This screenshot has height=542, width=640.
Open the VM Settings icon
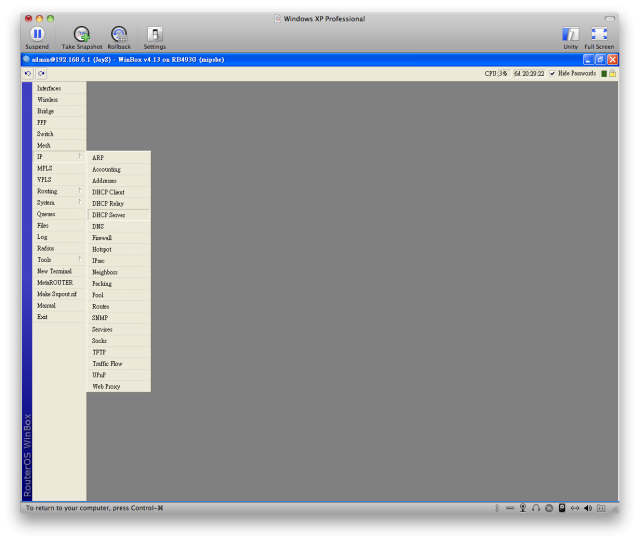point(155,34)
